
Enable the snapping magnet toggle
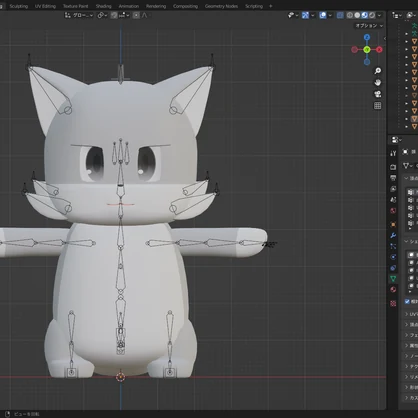(114, 15)
